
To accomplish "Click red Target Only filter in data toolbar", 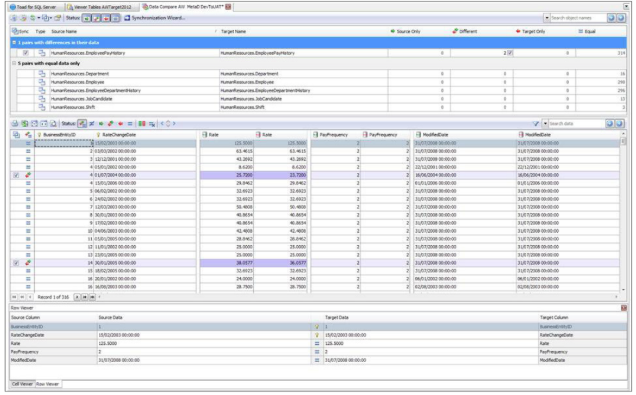I will (x=120, y=124).
